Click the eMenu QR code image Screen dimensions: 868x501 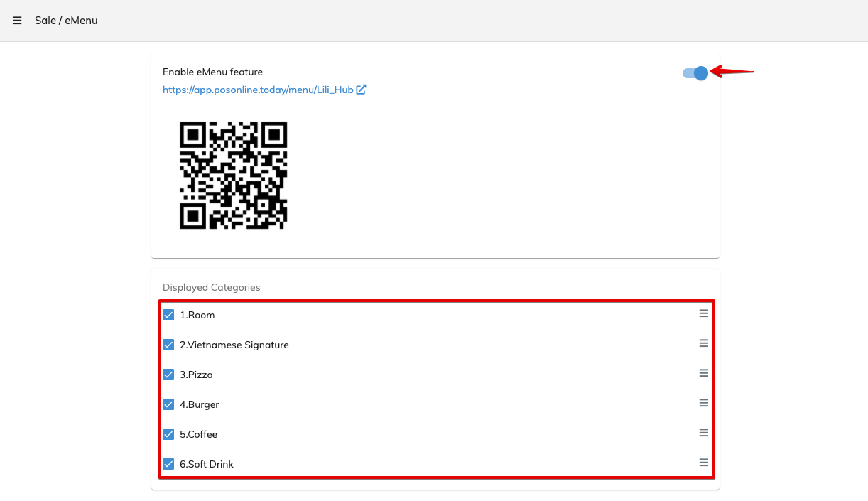[x=233, y=176]
